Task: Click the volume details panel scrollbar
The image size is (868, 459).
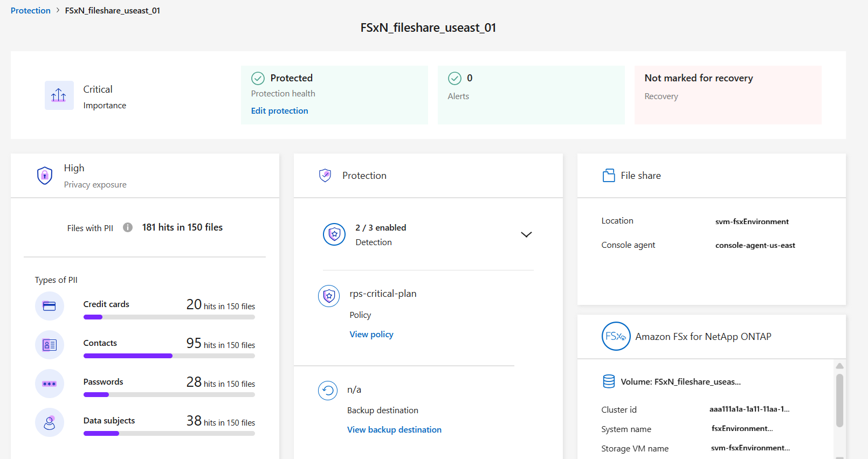Action: (839, 400)
